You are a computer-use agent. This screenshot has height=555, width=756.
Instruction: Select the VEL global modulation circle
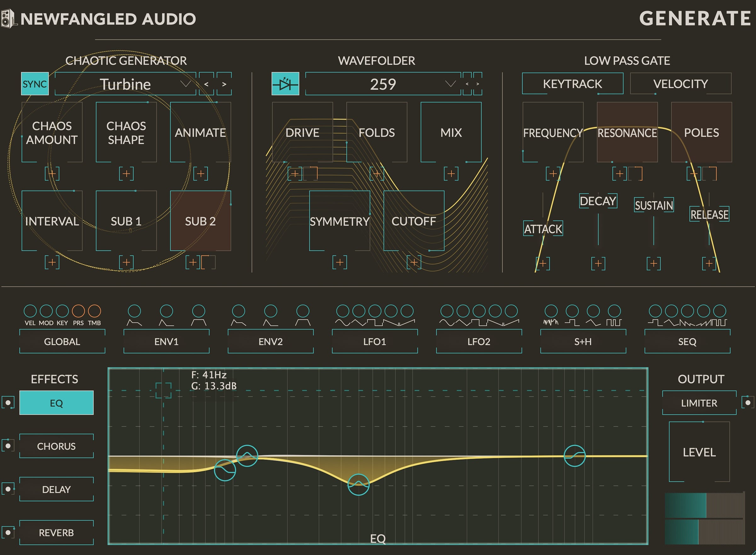30,311
